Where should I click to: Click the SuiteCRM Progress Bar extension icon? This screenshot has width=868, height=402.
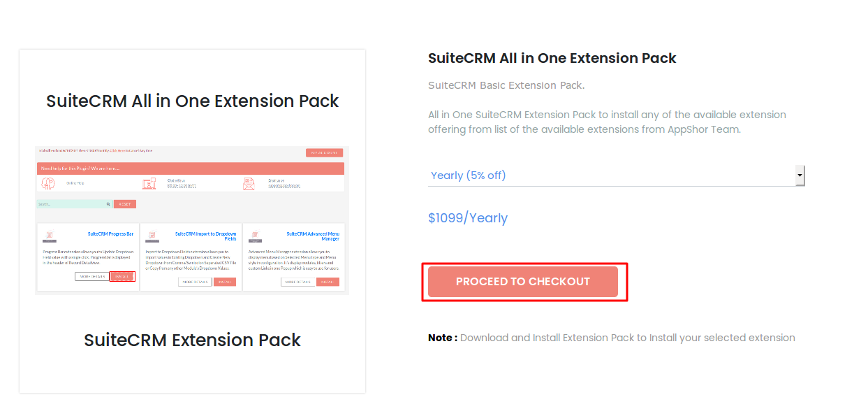click(49, 236)
